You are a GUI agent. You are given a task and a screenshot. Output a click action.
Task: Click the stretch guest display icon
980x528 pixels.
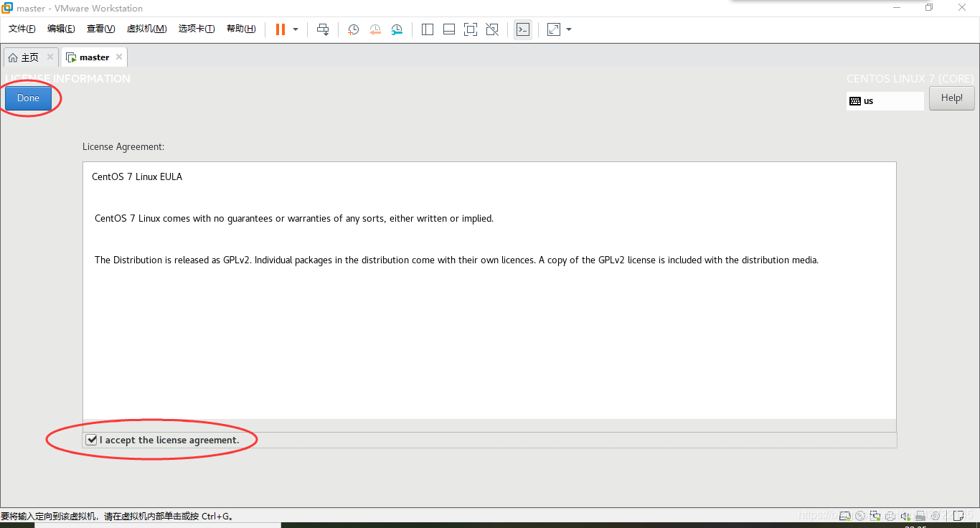pyautogui.click(x=554, y=29)
